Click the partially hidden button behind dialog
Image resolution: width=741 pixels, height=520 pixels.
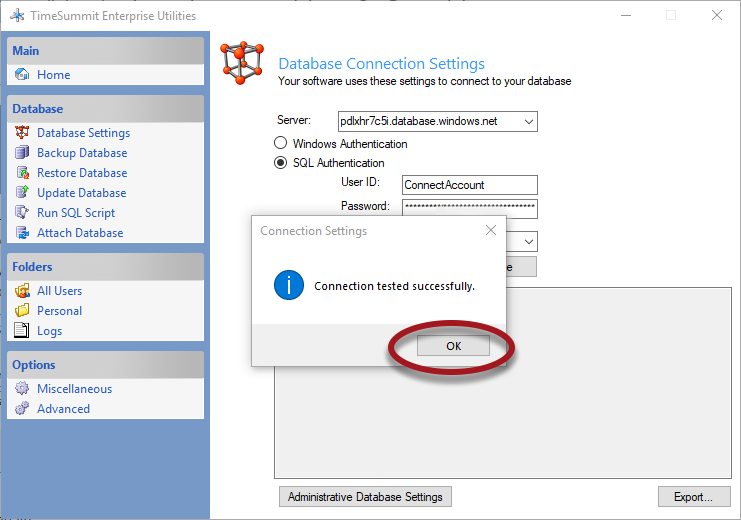point(521,267)
